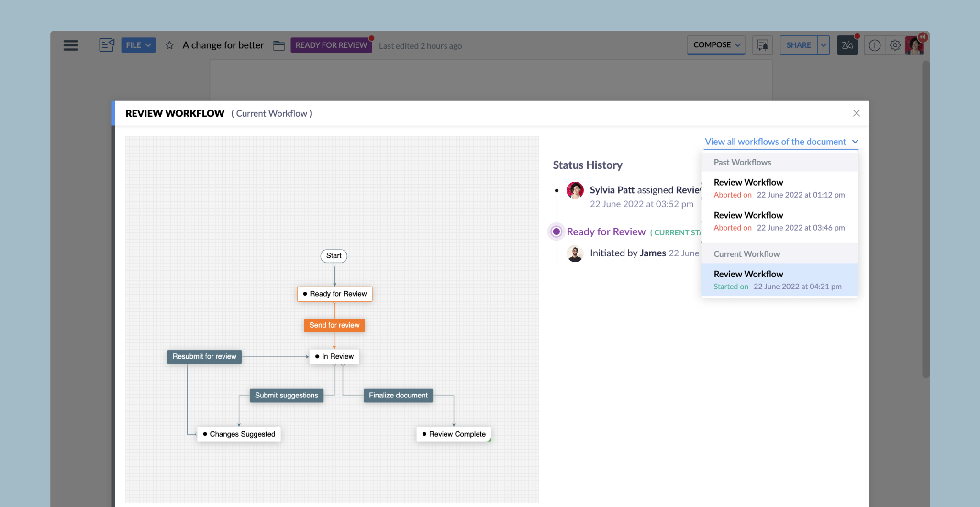The width and height of the screenshot is (980, 507).
Task: Expand the COMPOSE dropdown
Action: pos(716,44)
